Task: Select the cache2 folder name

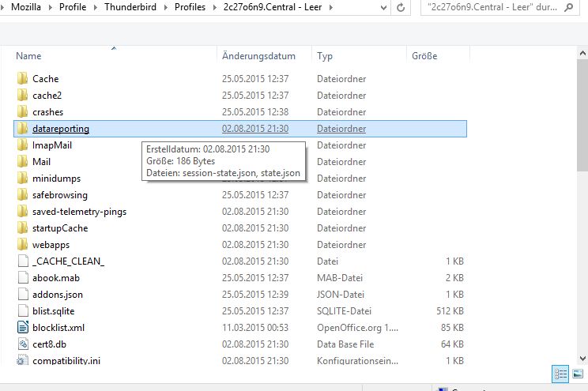Action: [47, 96]
